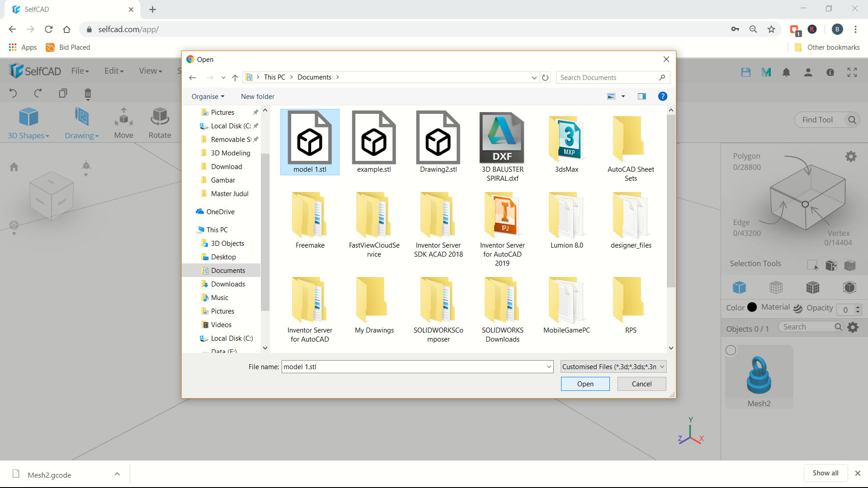Cancel the file open dialog
868x488 pixels.
click(x=642, y=384)
